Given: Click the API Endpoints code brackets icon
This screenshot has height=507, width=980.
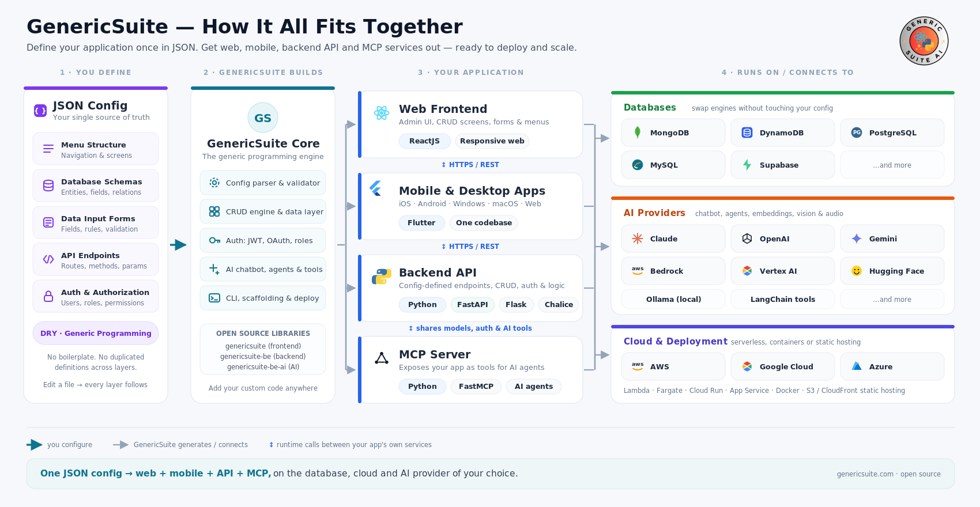Looking at the screenshot, I should [48, 259].
